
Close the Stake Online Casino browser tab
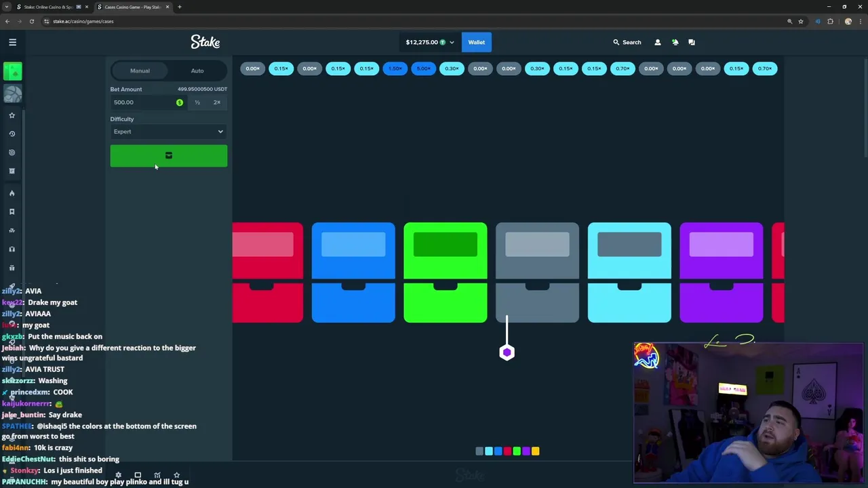click(x=86, y=7)
